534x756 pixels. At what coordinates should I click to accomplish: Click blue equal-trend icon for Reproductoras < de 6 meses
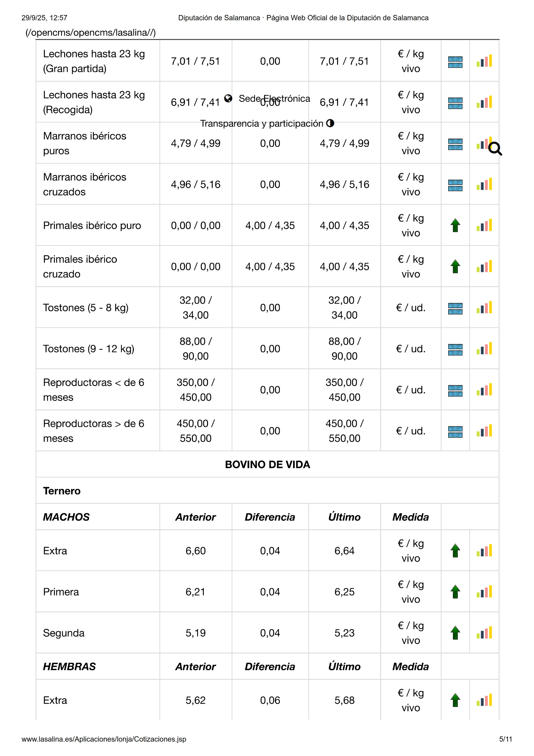coord(455,390)
